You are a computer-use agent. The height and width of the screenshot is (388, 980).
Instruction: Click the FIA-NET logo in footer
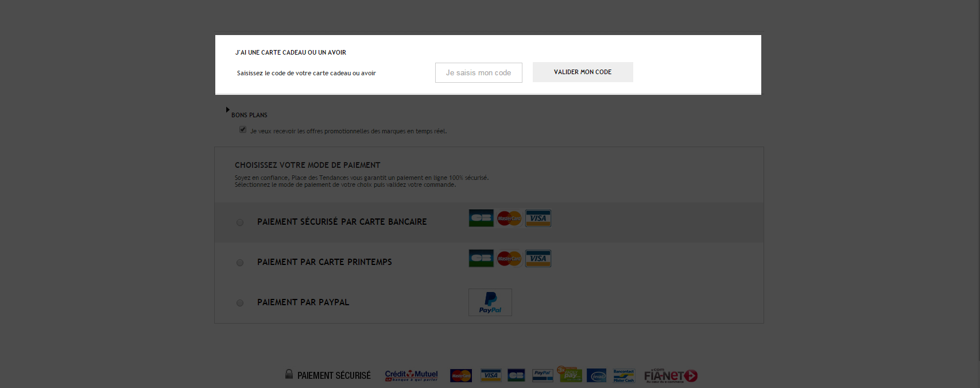click(671, 375)
